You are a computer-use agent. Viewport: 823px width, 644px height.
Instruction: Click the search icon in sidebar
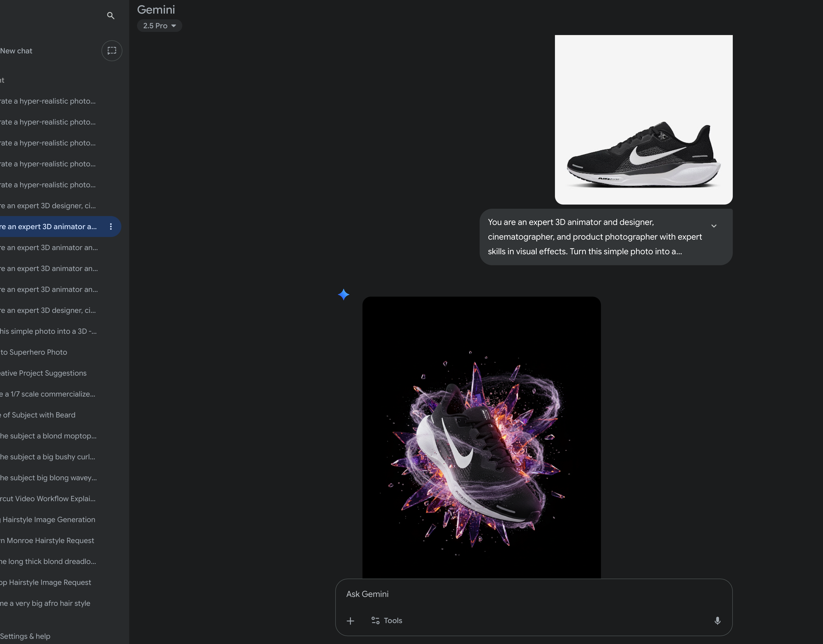110,15
